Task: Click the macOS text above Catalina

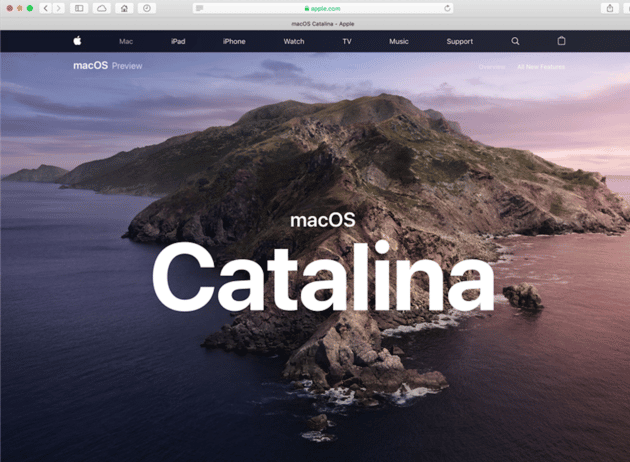Action: [323, 220]
